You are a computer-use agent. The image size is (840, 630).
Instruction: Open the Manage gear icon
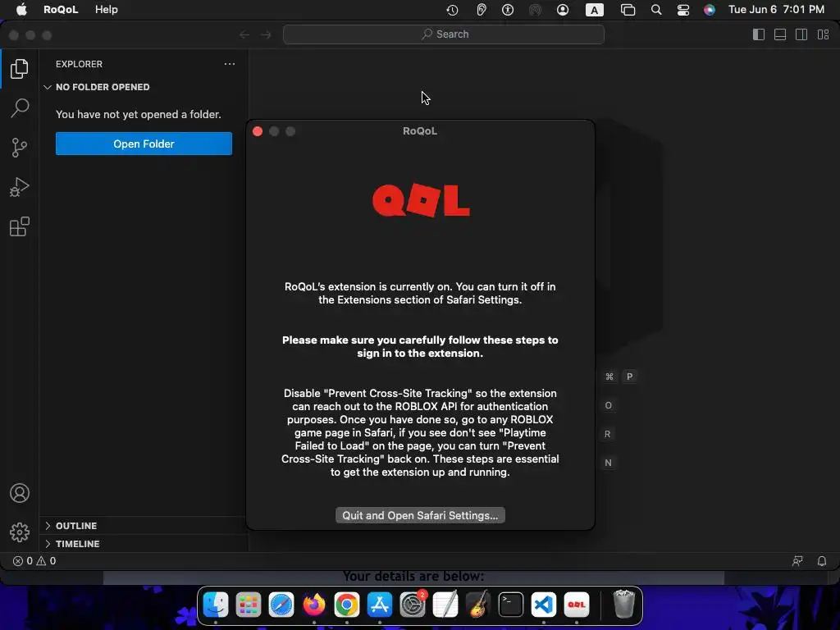coord(20,532)
